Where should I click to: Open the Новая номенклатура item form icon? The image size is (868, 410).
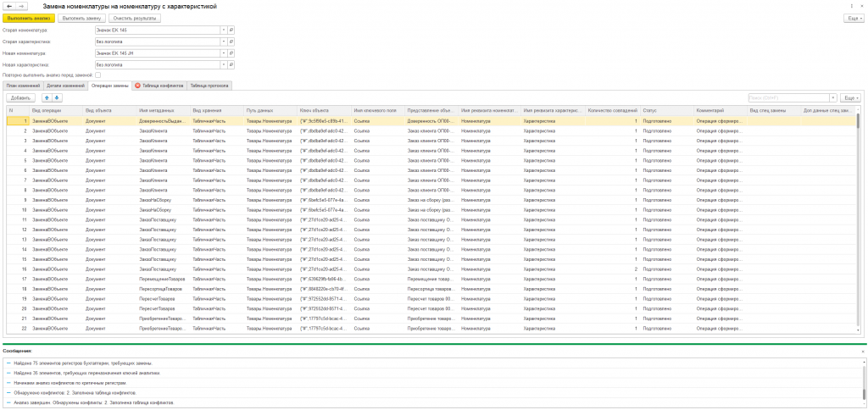click(231, 53)
